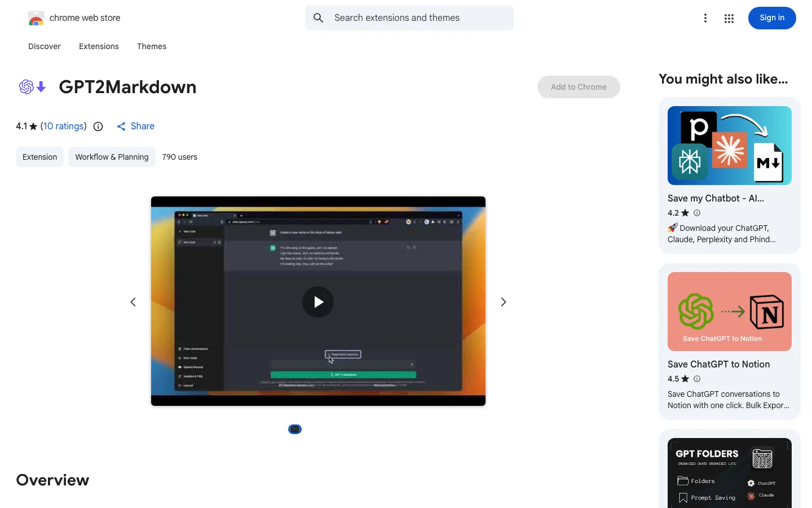Sign in with the blue button
The height and width of the screenshot is (508, 812).
point(772,18)
